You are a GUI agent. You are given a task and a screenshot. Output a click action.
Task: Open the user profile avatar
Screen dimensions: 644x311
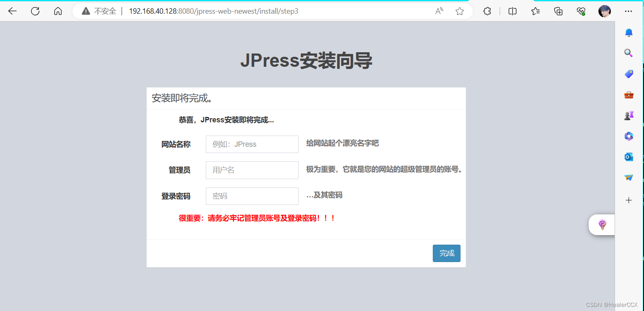coord(605,11)
